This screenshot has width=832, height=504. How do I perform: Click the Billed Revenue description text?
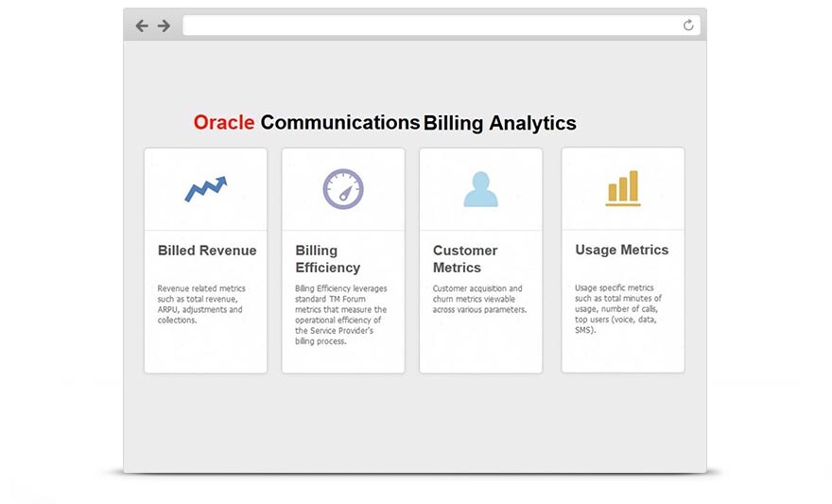200,304
